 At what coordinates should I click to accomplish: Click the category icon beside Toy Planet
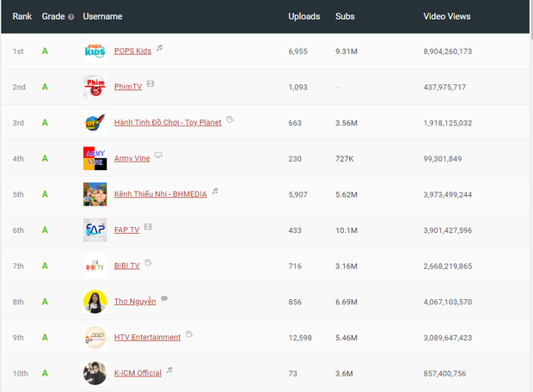(x=230, y=119)
